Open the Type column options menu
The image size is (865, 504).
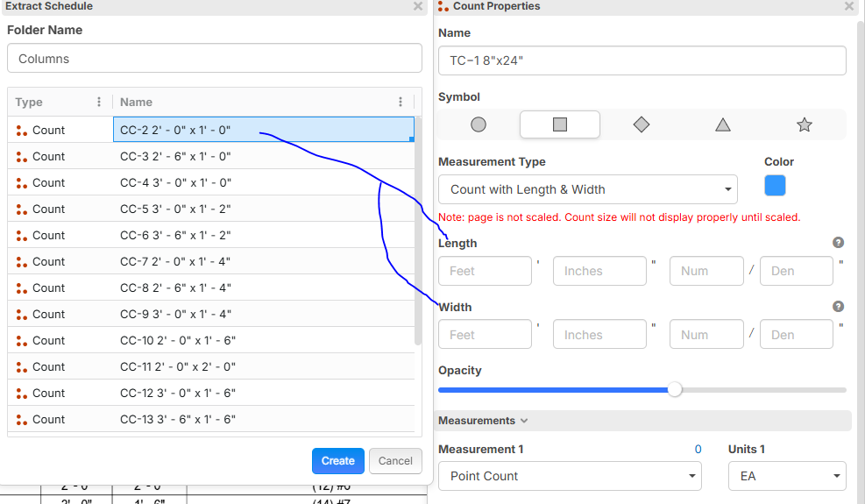[99, 102]
